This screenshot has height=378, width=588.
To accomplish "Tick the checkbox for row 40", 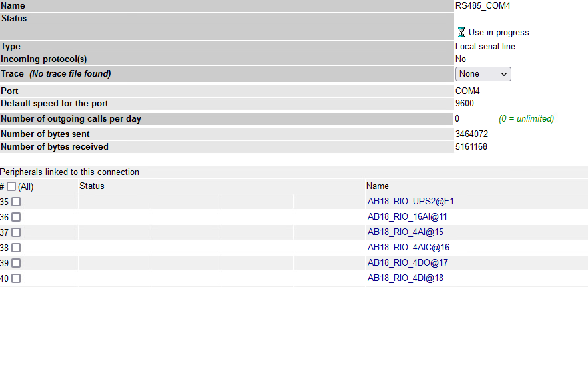I will tap(16, 278).
